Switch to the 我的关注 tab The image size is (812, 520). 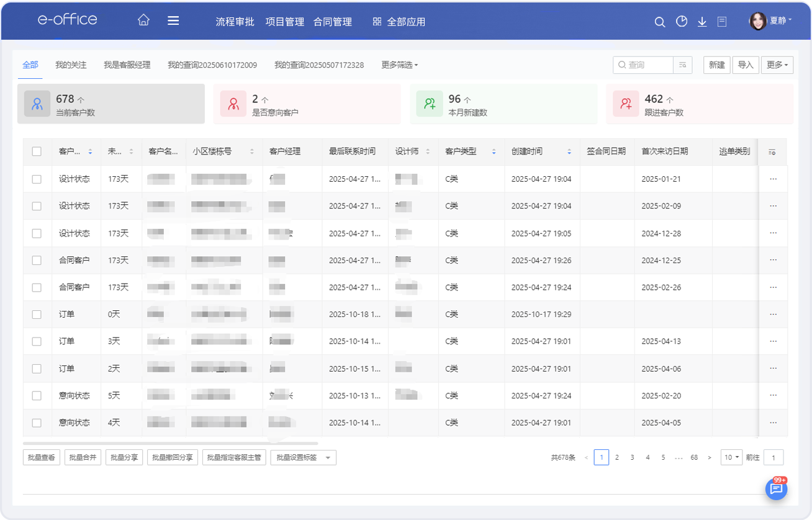click(71, 65)
